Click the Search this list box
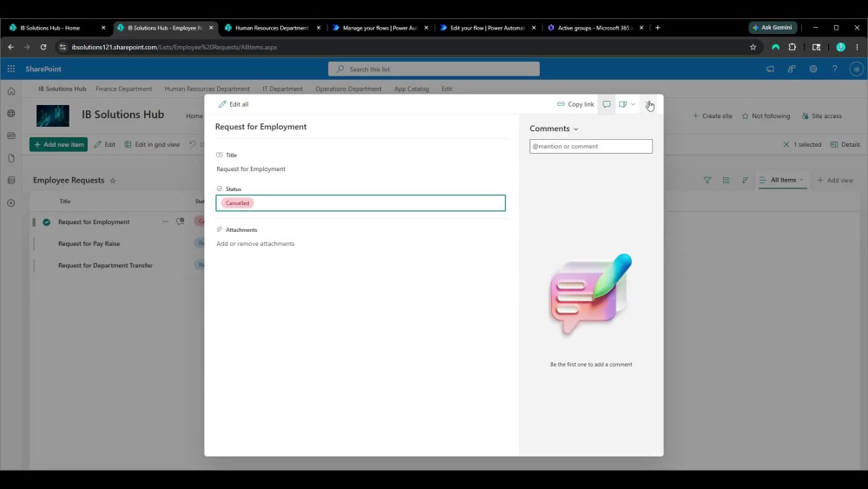This screenshot has width=868, height=489. pyautogui.click(x=433, y=69)
